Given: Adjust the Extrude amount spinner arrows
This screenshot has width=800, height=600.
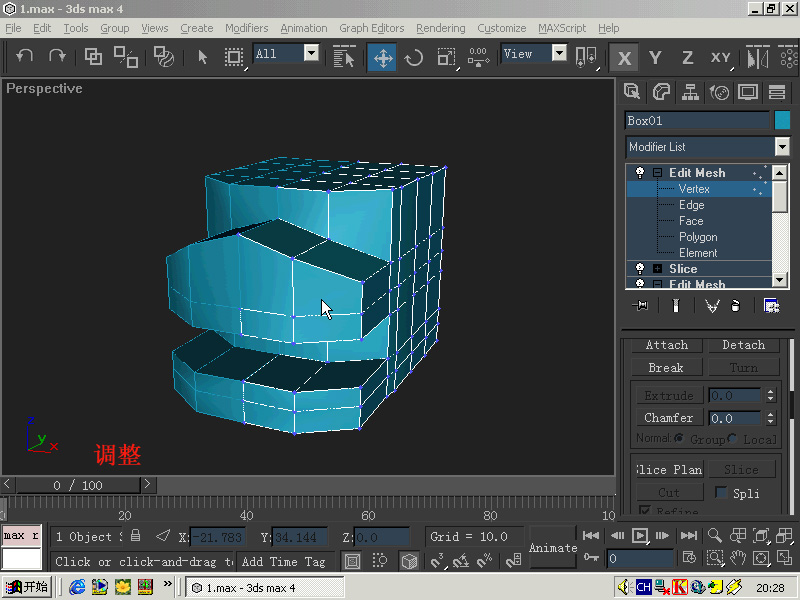Looking at the screenshot, I should click(x=770, y=395).
